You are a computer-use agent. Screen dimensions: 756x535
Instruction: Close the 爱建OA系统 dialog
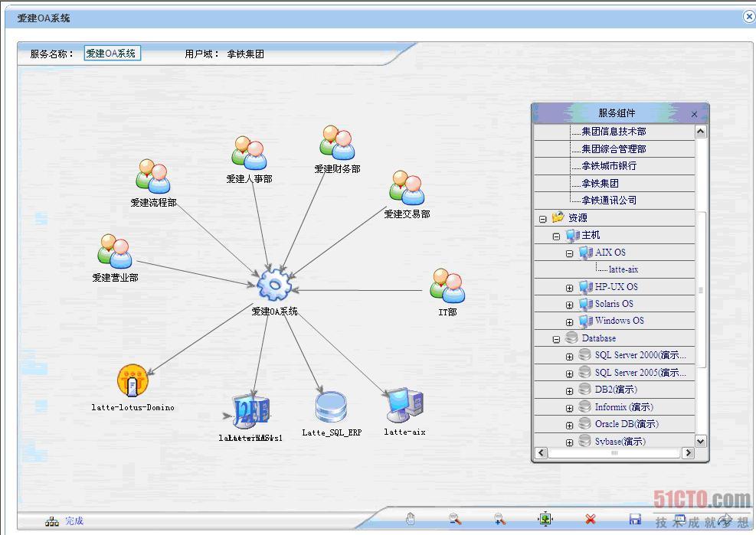pyautogui.click(x=749, y=17)
